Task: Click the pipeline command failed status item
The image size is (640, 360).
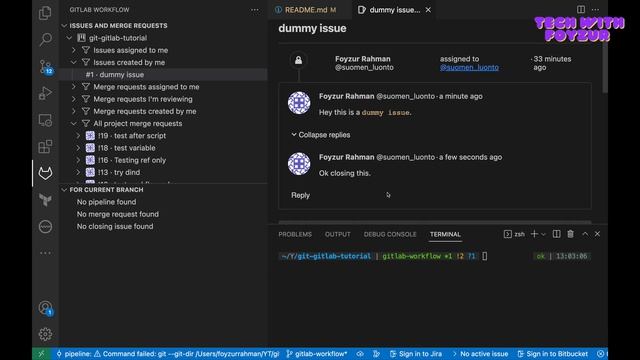Action: click(x=168, y=354)
